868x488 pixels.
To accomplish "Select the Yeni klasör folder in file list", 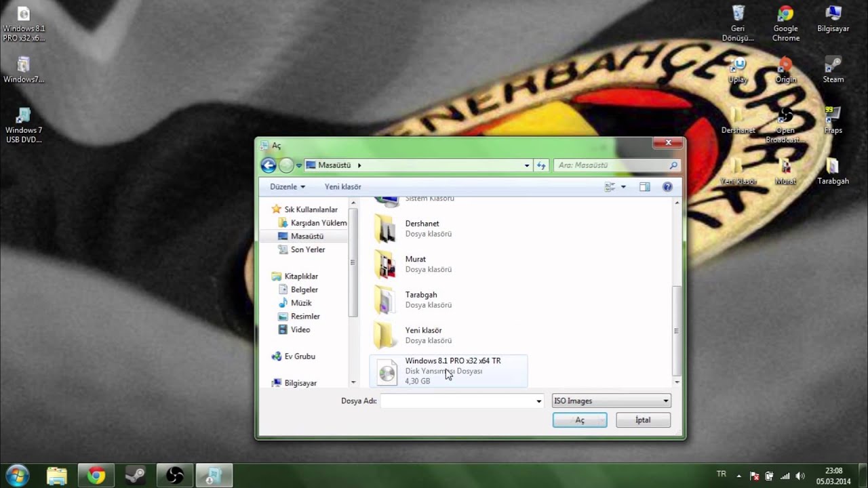I will pos(448,335).
